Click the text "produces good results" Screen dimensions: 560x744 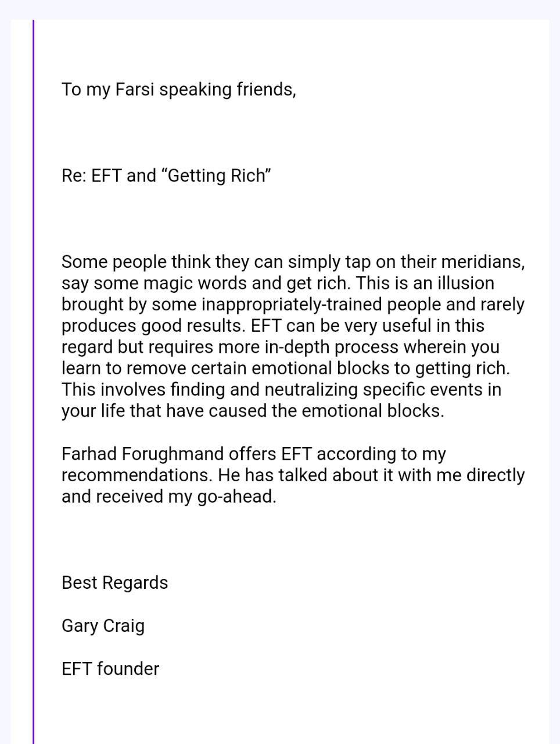pyautogui.click(x=154, y=325)
